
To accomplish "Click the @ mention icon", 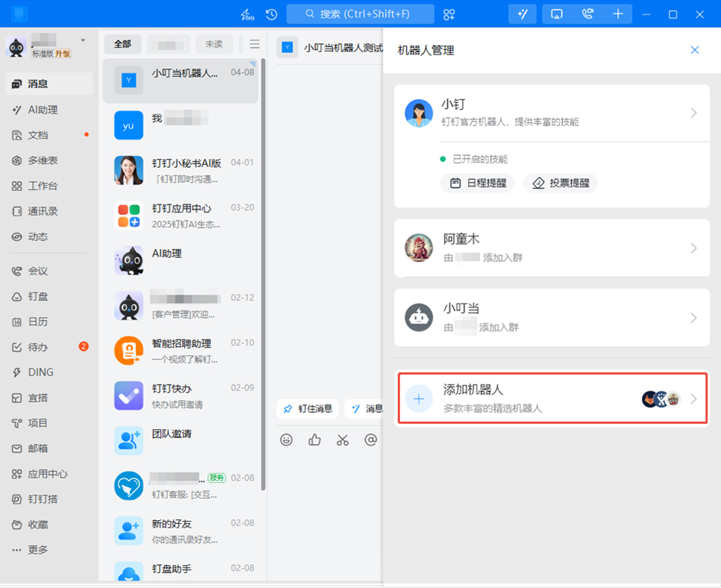I will [371, 440].
